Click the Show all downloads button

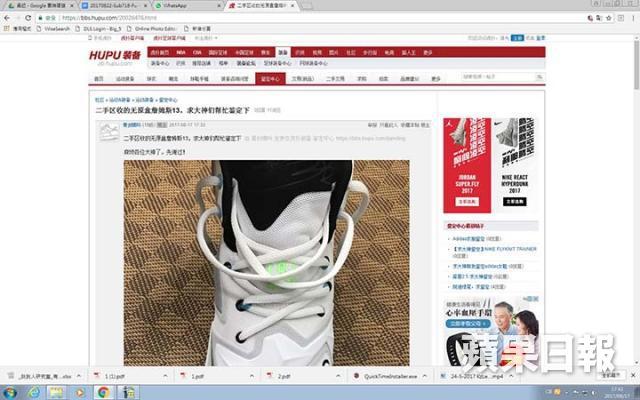click(x=611, y=375)
